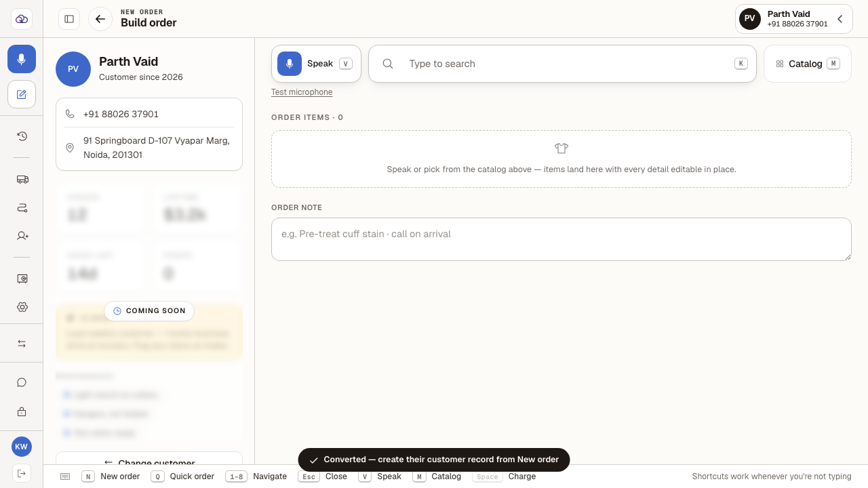
Task: Click the Speak shortcut in bottom bar
Action: click(x=380, y=476)
